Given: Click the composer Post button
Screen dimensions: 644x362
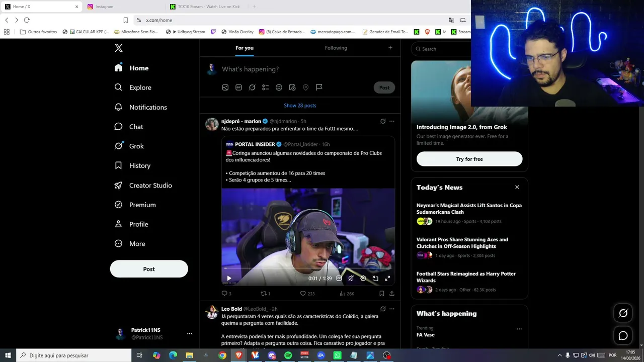Looking at the screenshot, I should click(x=384, y=87).
